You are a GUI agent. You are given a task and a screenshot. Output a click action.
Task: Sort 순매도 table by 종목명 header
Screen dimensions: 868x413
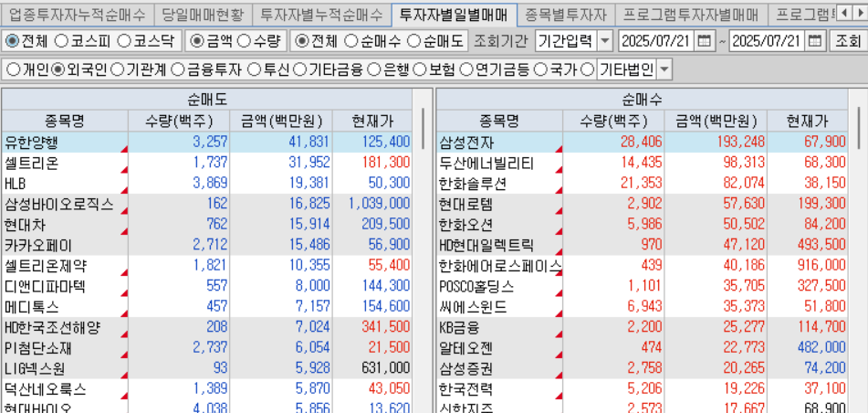pos(65,121)
